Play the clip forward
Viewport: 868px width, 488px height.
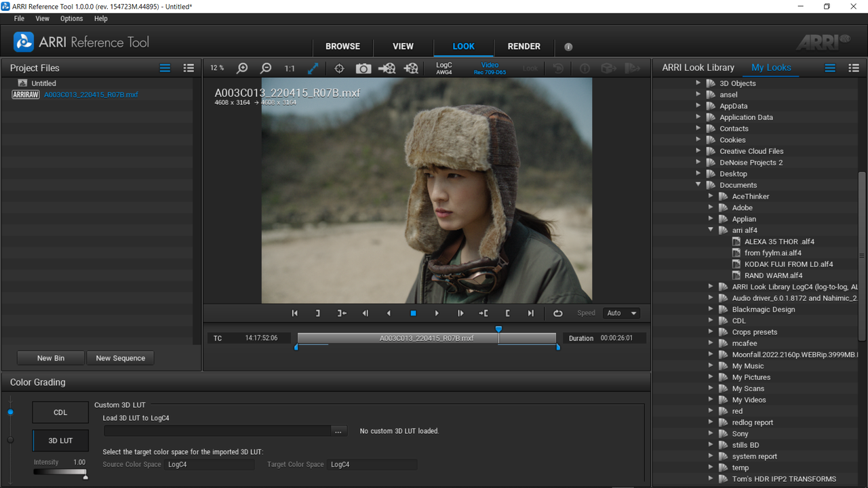437,313
